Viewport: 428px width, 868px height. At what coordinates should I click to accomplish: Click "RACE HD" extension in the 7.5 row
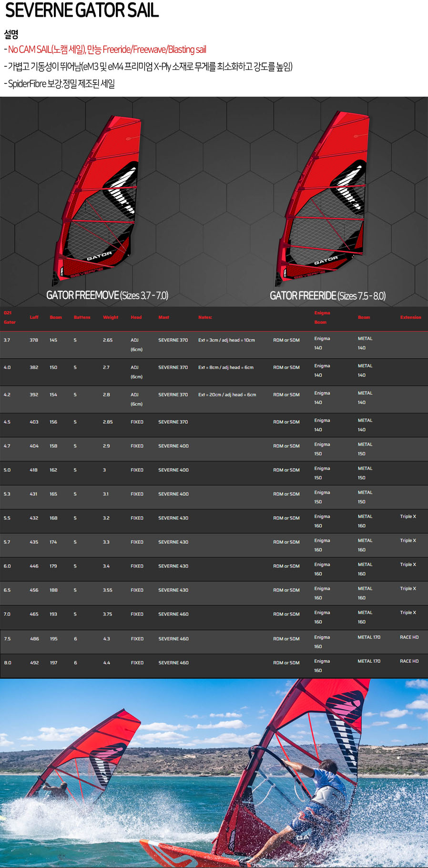pyautogui.click(x=409, y=637)
